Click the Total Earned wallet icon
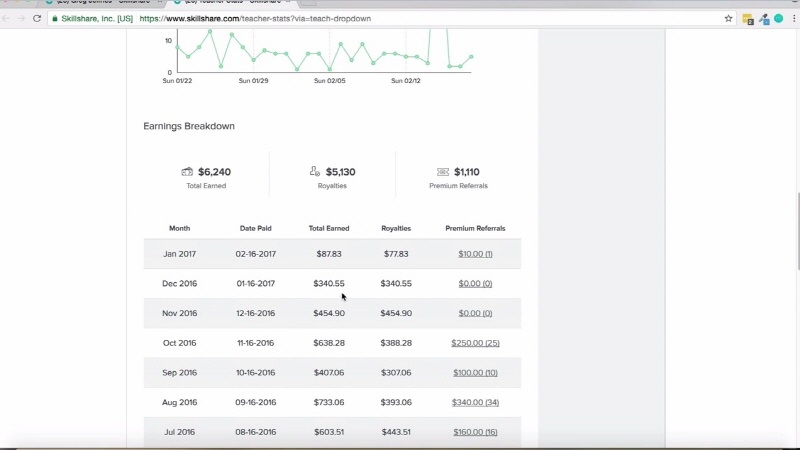Image resolution: width=800 pixels, height=450 pixels. click(x=187, y=172)
